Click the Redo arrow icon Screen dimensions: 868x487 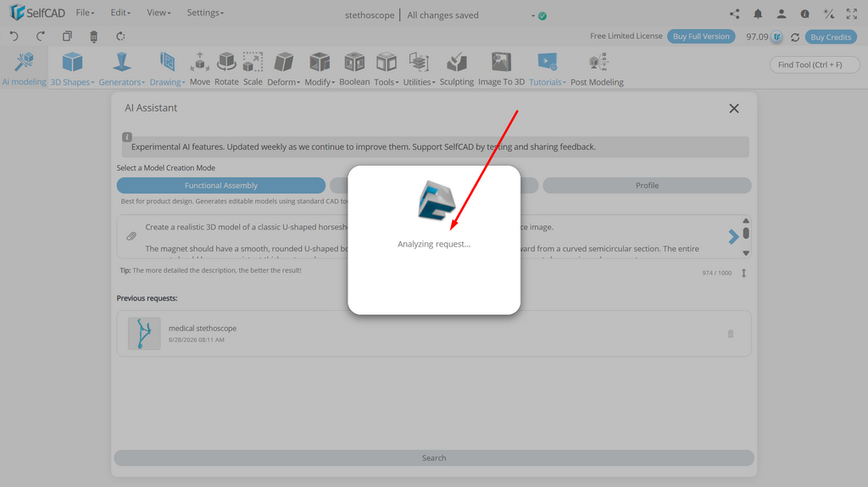[41, 36]
